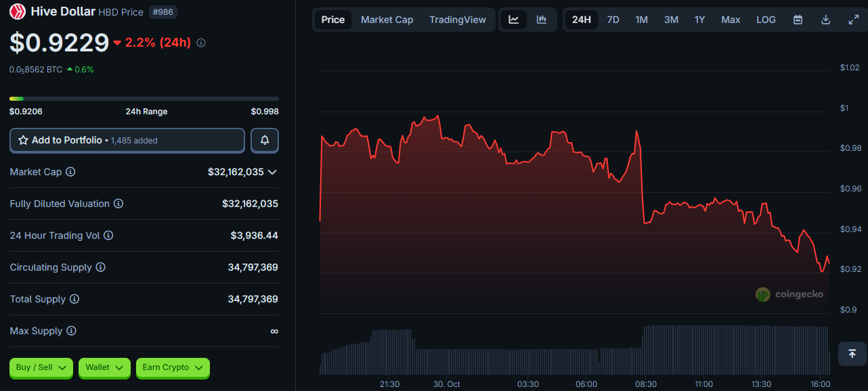Open the calendar date range picker
Screen dimensions: 868x391
tap(798, 20)
